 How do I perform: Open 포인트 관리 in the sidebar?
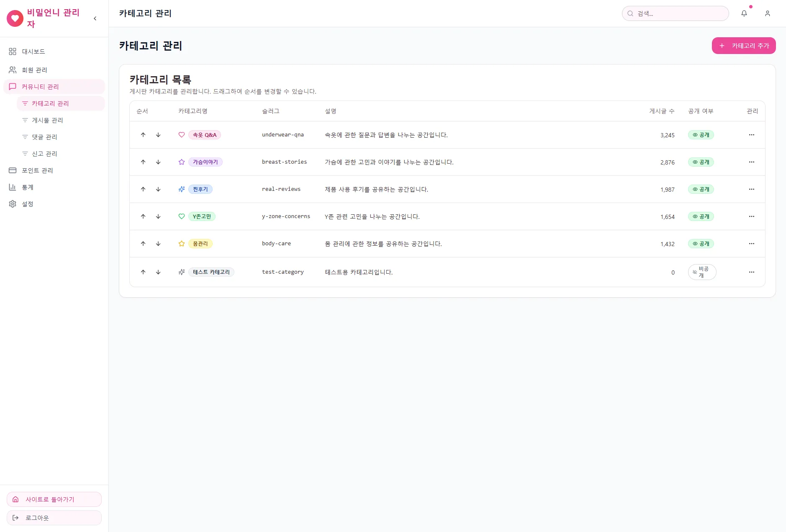pyautogui.click(x=54, y=170)
